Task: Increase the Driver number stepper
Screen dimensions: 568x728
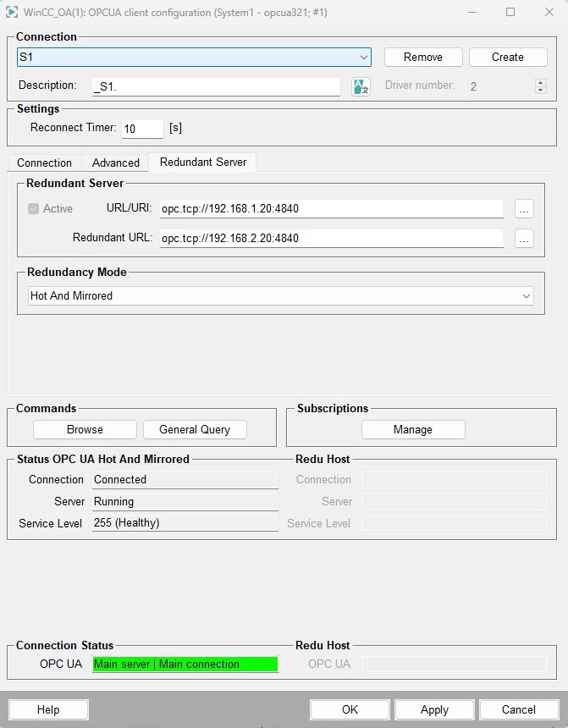Action: point(540,82)
